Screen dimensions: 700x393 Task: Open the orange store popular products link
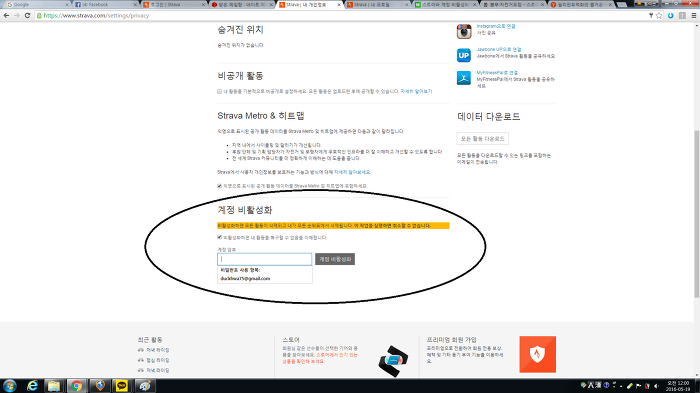[x=320, y=358]
